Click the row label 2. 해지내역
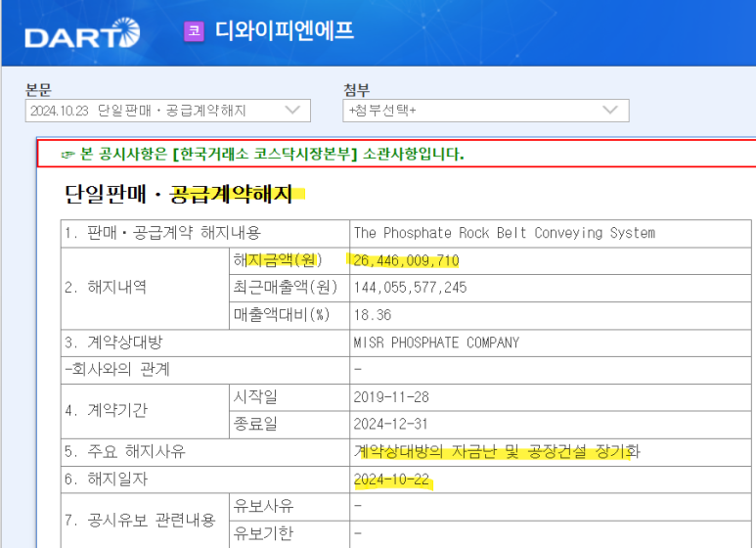 pos(105,288)
